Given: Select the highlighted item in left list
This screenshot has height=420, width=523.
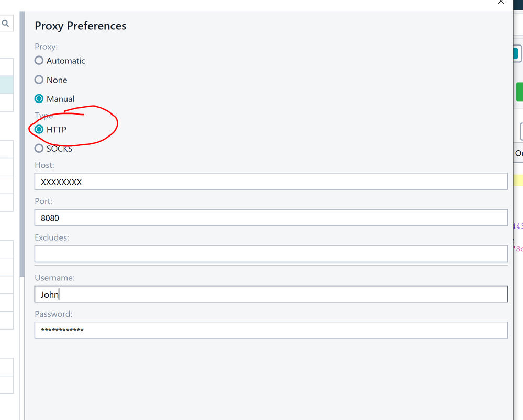Looking at the screenshot, I should (7, 85).
